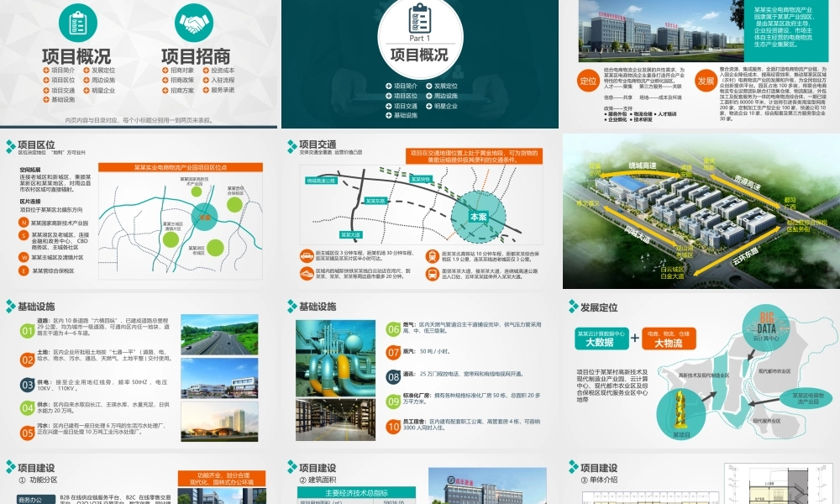Select the green 06 circle for 燃气
The width and height of the screenshot is (840, 504).
[393, 328]
